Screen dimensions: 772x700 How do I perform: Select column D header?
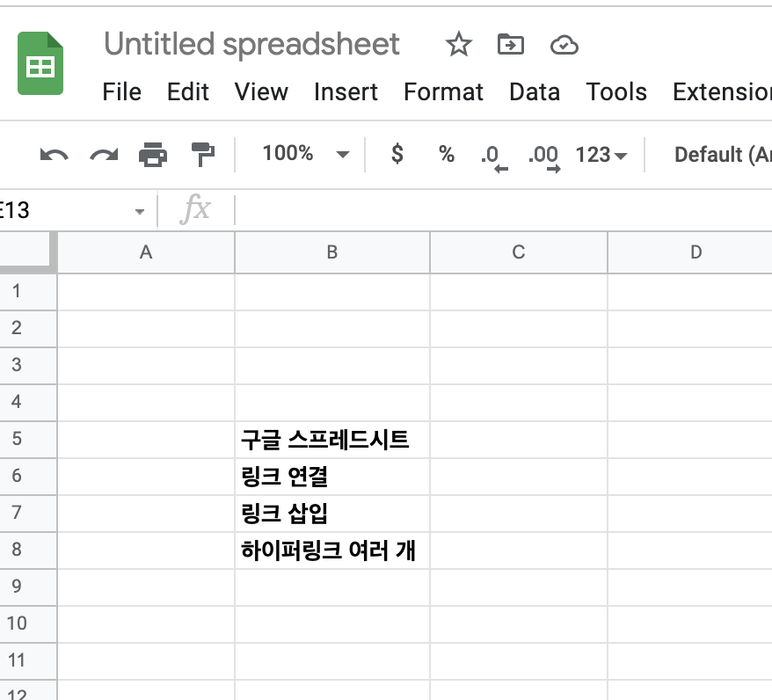689,252
